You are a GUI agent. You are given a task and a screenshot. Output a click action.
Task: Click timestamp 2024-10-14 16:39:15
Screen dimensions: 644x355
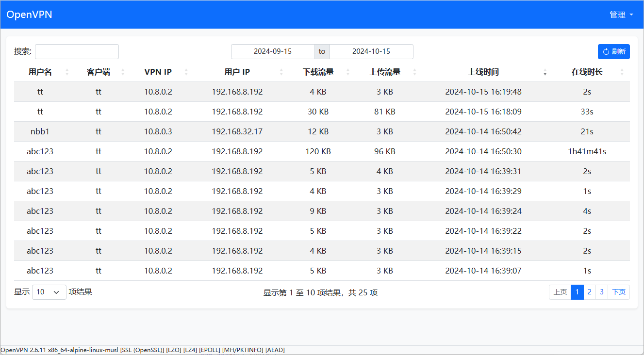coord(483,251)
